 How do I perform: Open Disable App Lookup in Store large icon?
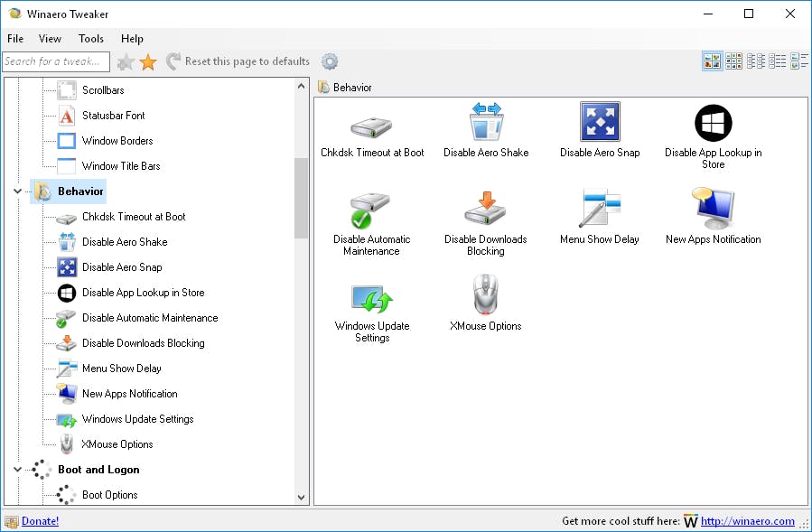(x=713, y=123)
